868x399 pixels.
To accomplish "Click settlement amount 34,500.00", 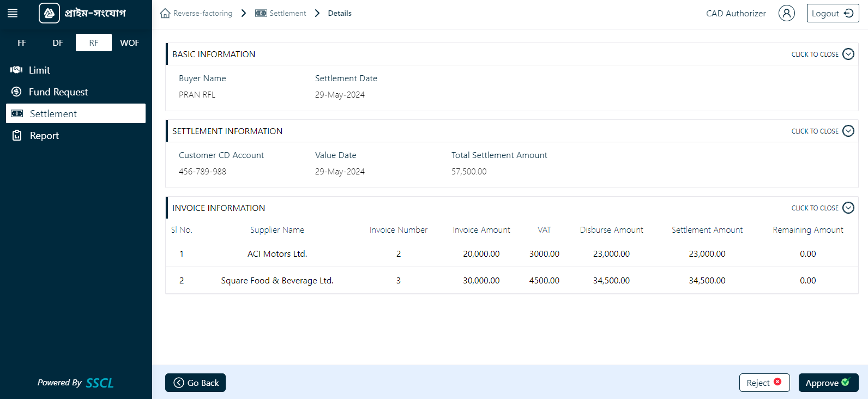I will click(707, 280).
